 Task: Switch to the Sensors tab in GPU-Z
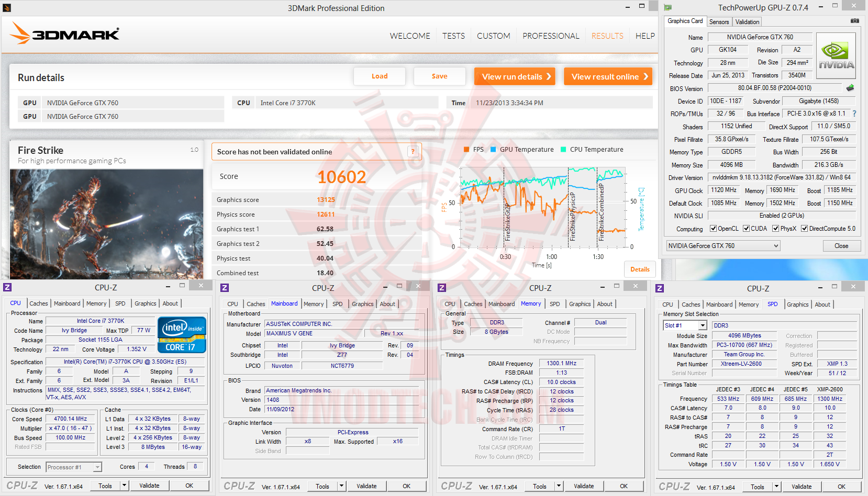(719, 22)
